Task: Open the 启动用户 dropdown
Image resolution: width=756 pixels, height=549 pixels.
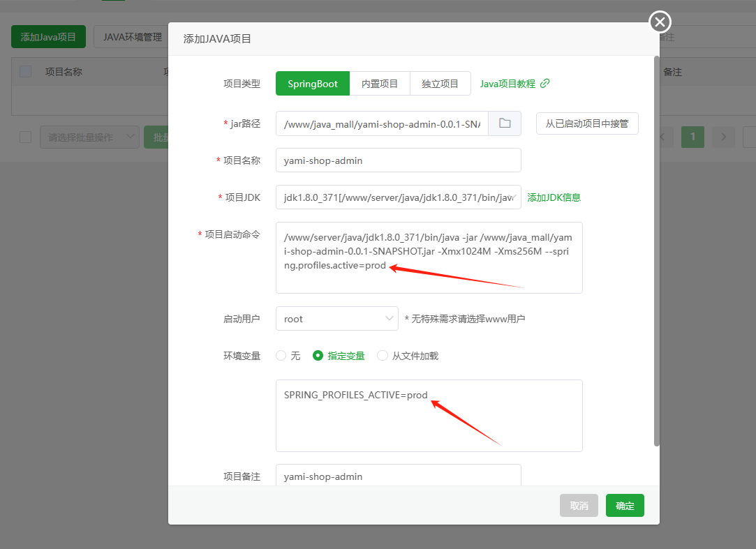Action: (336, 318)
